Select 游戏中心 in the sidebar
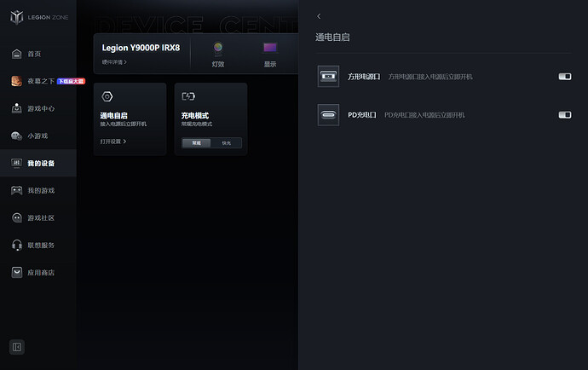The height and width of the screenshot is (370, 588). click(41, 108)
